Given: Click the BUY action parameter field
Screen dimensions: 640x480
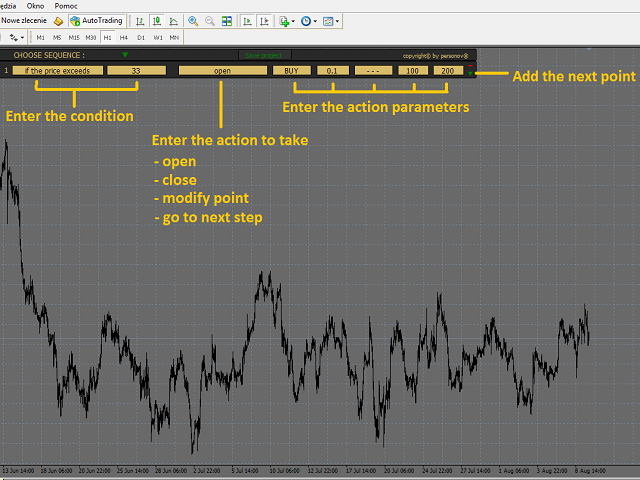Looking at the screenshot, I should (x=291, y=71).
